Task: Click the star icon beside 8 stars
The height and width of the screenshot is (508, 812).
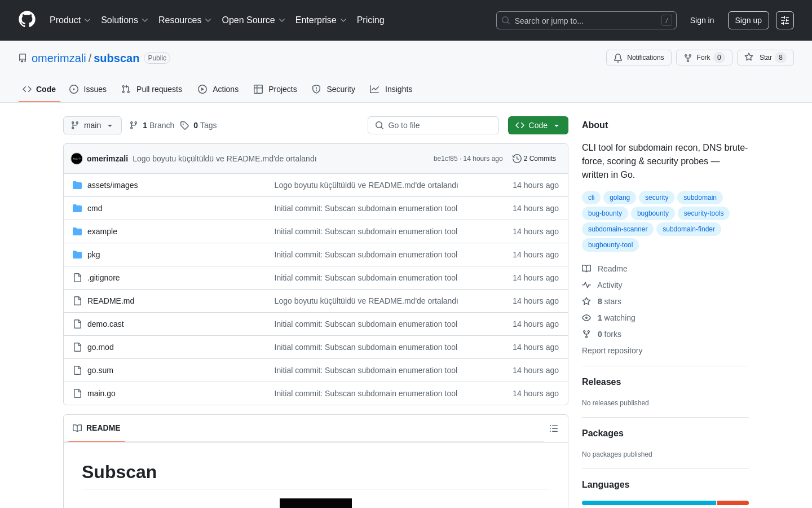Action: pos(586,301)
